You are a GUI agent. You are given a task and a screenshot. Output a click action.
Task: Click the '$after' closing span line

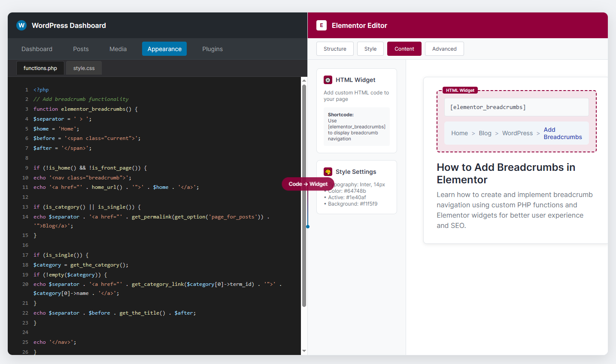tap(63, 148)
